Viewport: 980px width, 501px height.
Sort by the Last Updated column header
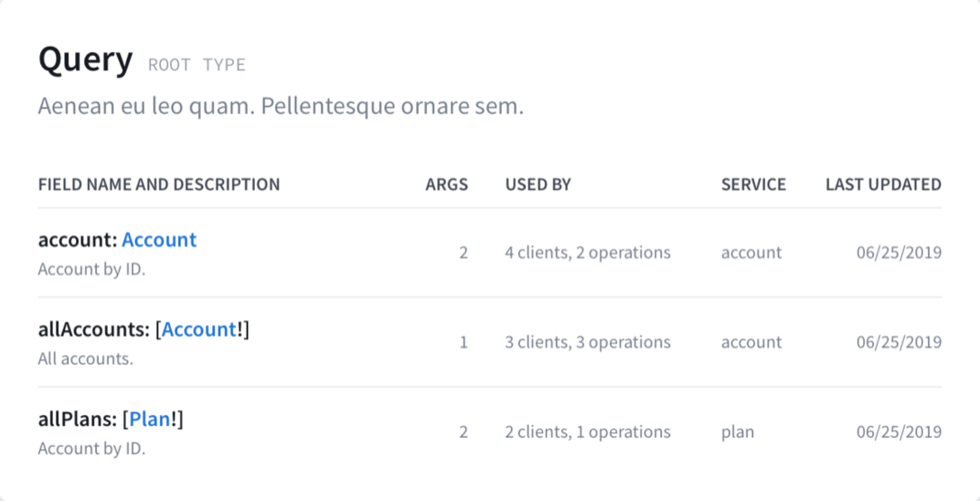tap(883, 185)
